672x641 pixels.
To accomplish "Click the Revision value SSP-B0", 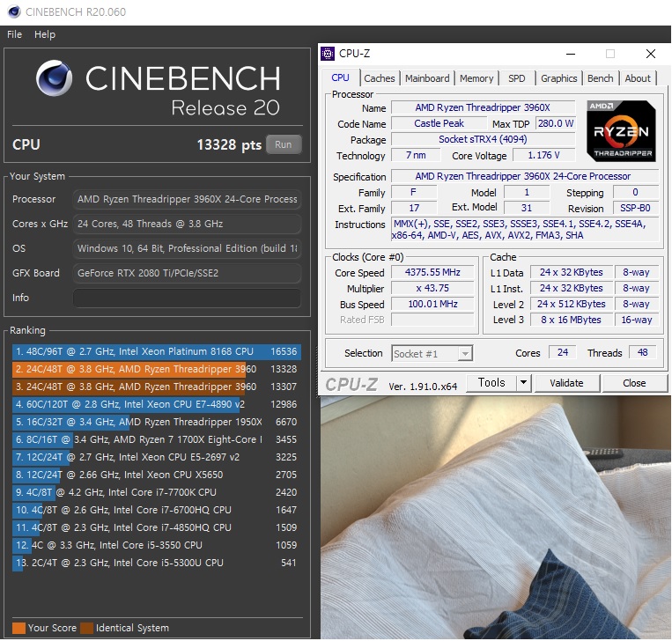I will 635,209.
